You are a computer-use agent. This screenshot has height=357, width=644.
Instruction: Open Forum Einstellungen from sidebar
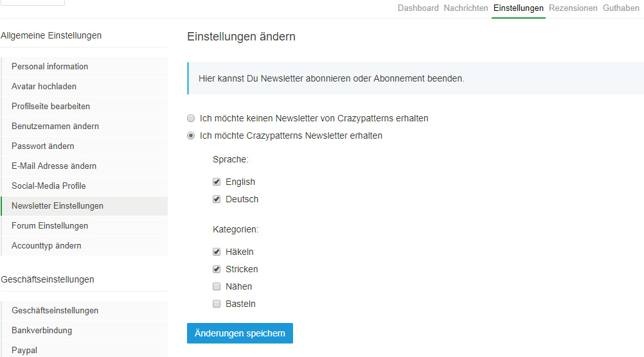pyautogui.click(x=50, y=226)
